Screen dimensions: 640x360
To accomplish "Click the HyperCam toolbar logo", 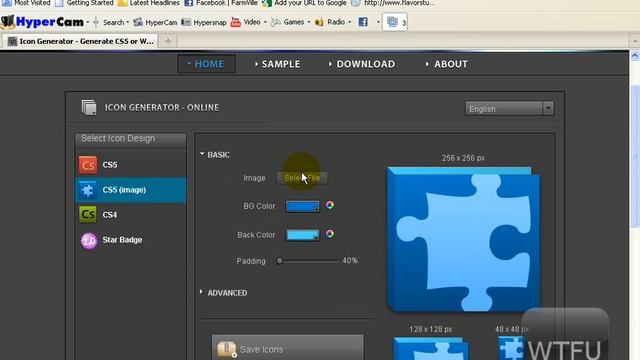I will (x=43, y=22).
